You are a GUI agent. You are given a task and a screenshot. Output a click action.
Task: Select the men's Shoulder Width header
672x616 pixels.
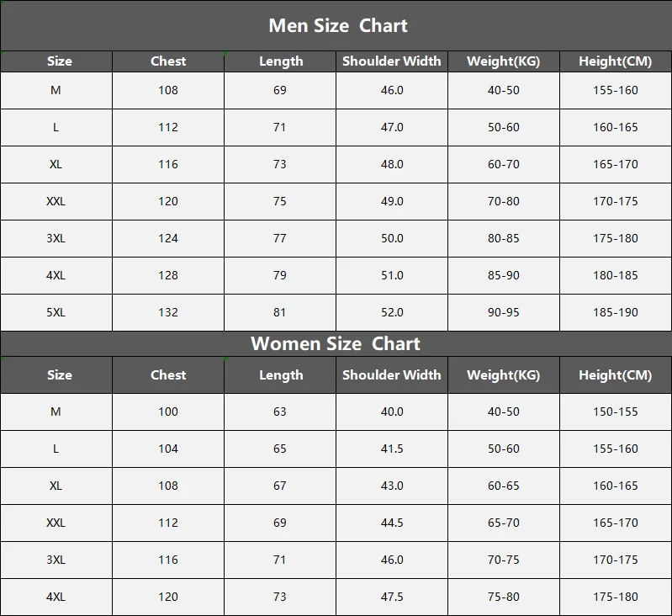click(x=391, y=61)
